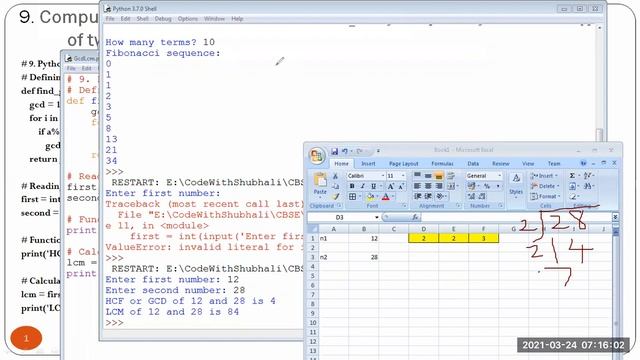
Task: Click the Select All corner button
Action: (x=313, y=229)
